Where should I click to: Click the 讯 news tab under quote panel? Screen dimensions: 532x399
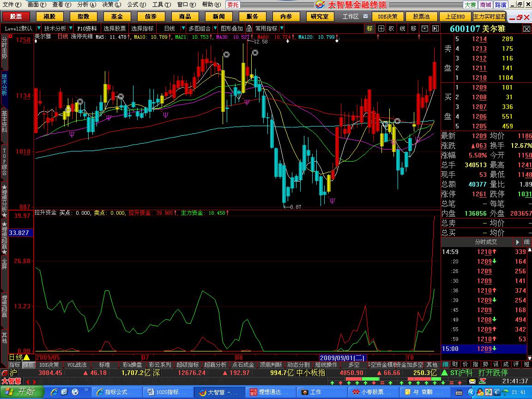click(x=496, y=364)
